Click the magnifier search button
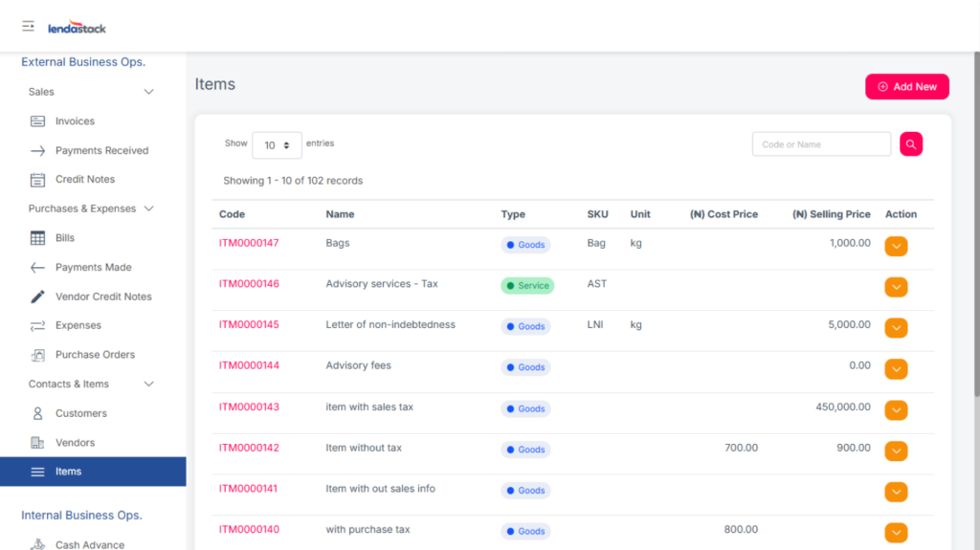The height and width of the screenshot is (550, 980). click(x=910, y=144)
